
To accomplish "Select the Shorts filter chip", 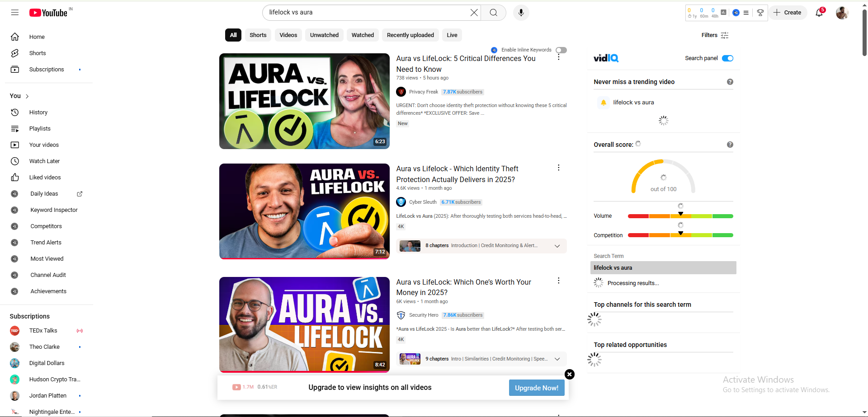I will (258, 35).
